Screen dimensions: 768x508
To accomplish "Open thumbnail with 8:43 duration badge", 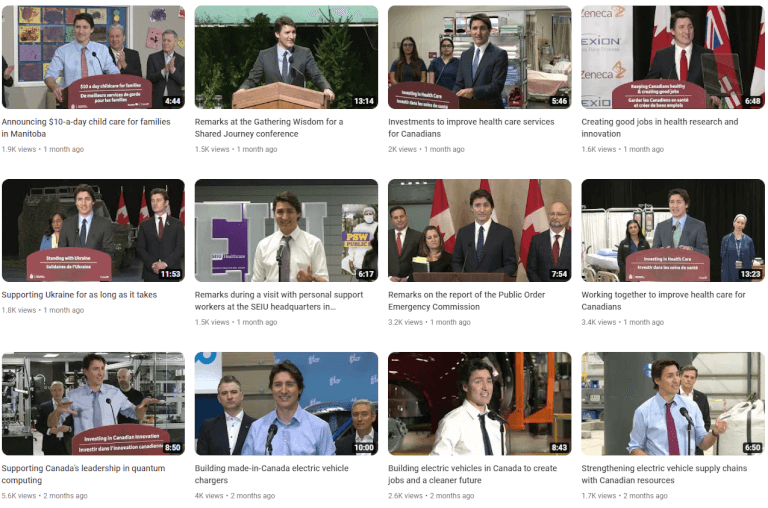I will click(480, 404).
